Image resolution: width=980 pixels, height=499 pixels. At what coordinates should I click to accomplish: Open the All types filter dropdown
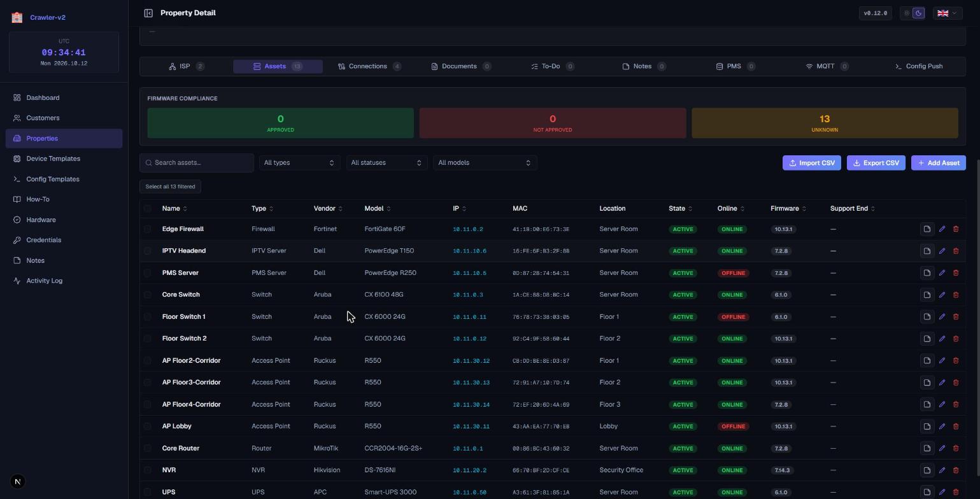(299, 163)
